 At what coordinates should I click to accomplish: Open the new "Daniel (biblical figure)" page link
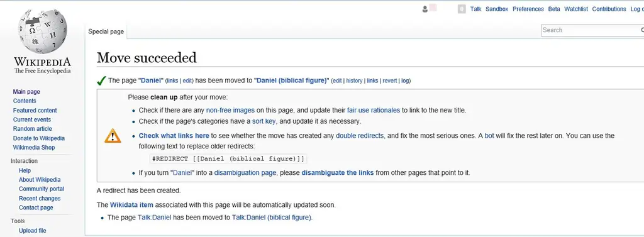click(x=292, y=80)
